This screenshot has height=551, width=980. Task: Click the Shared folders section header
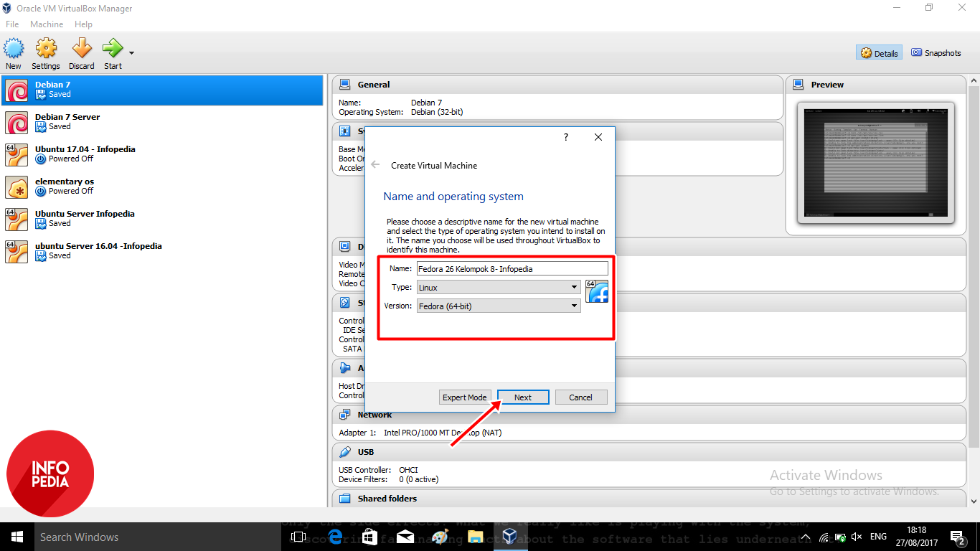650,499
